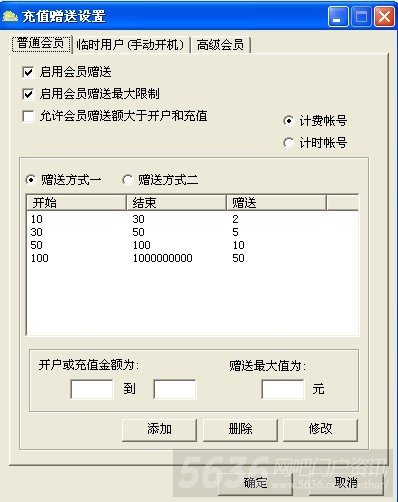Image resolution: width=398 pixels, height=502 pixels.
Task: Click the app icon in the title bar
Action: point(10,16)
